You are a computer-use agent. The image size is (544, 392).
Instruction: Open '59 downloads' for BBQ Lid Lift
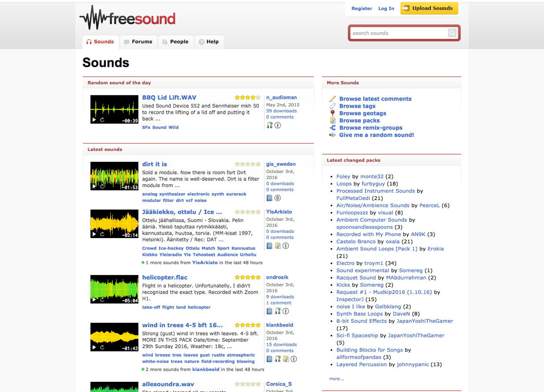tap(281, 111)
